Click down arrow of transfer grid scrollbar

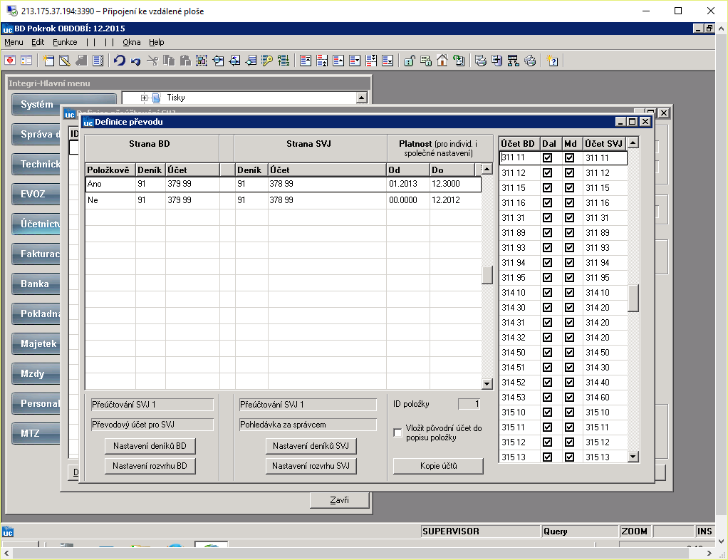[487, 383]
